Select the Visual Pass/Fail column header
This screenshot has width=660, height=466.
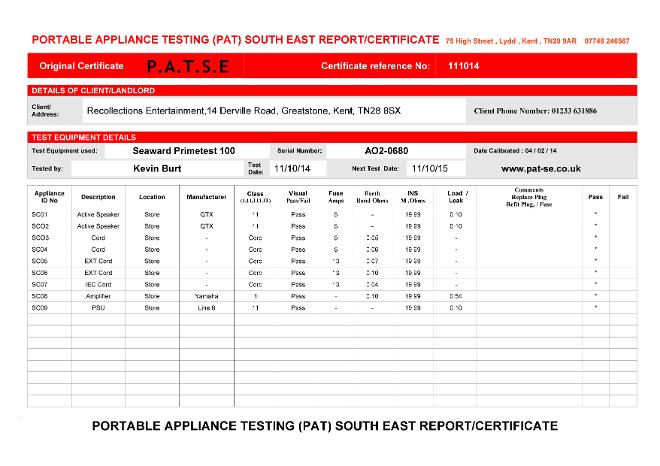[x=298, y=196]
